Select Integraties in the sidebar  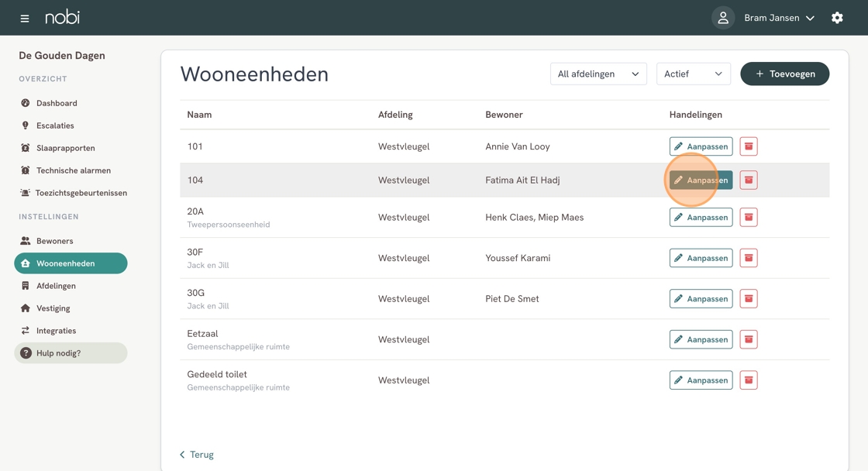(x=56, y=331)
